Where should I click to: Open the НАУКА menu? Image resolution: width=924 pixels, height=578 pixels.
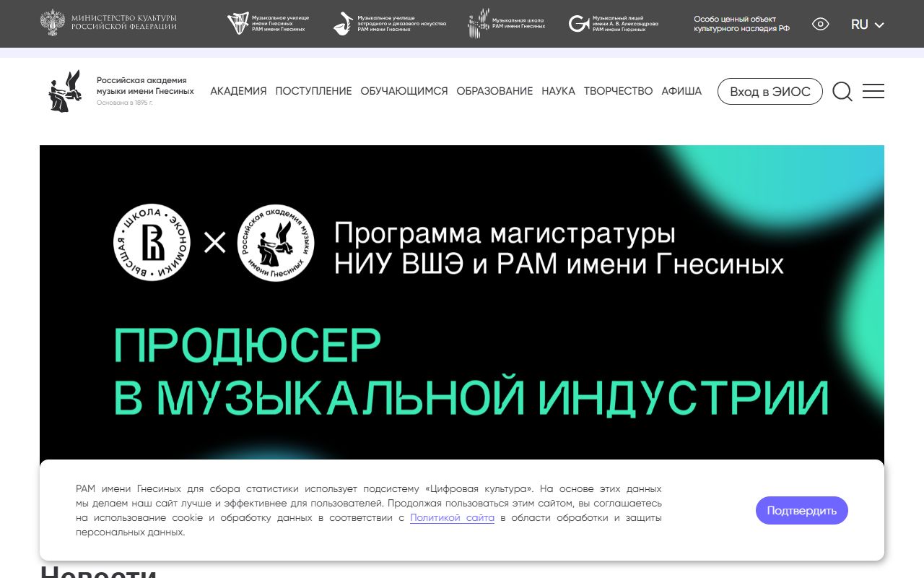pos(558,91)
